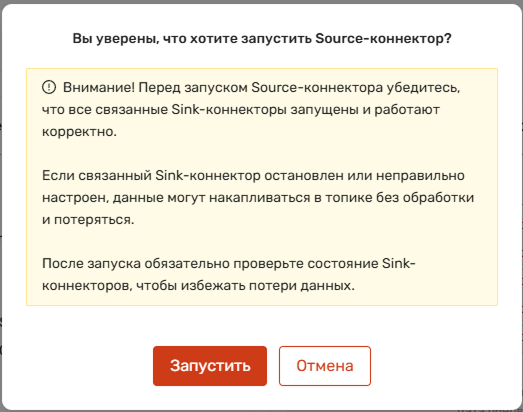
Task: Click the phrase 'Вы уверены' in the title
Action: pos(115,38)
